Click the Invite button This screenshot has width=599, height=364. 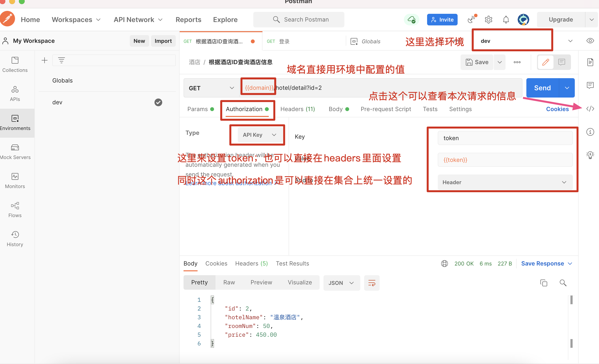click(442, 20)
